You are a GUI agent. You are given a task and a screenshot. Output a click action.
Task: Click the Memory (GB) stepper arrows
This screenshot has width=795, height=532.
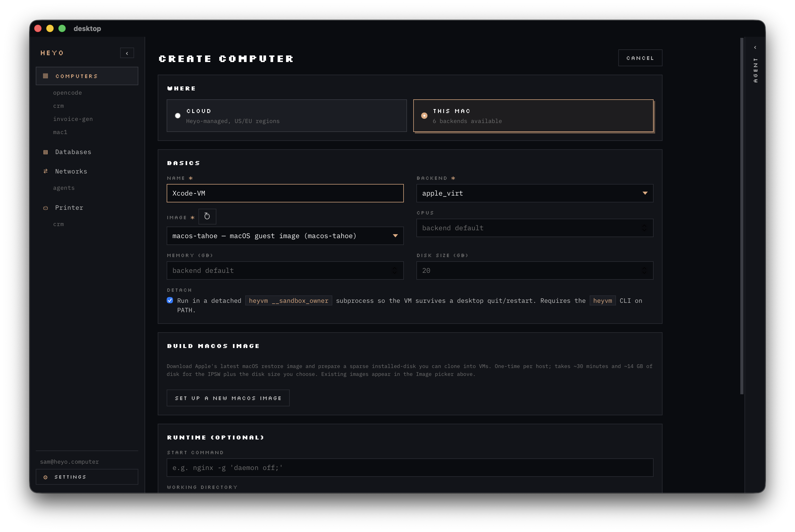tap(394, 270)
